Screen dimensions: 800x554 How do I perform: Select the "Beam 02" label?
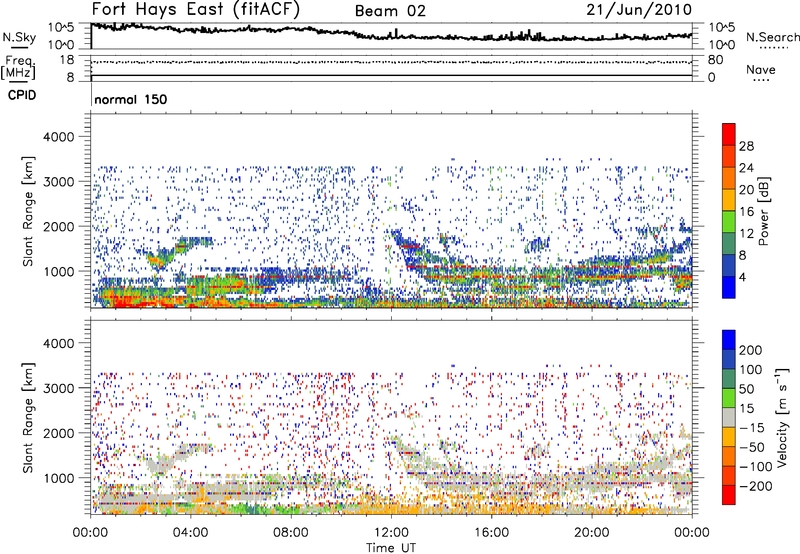tap(390, 11)
